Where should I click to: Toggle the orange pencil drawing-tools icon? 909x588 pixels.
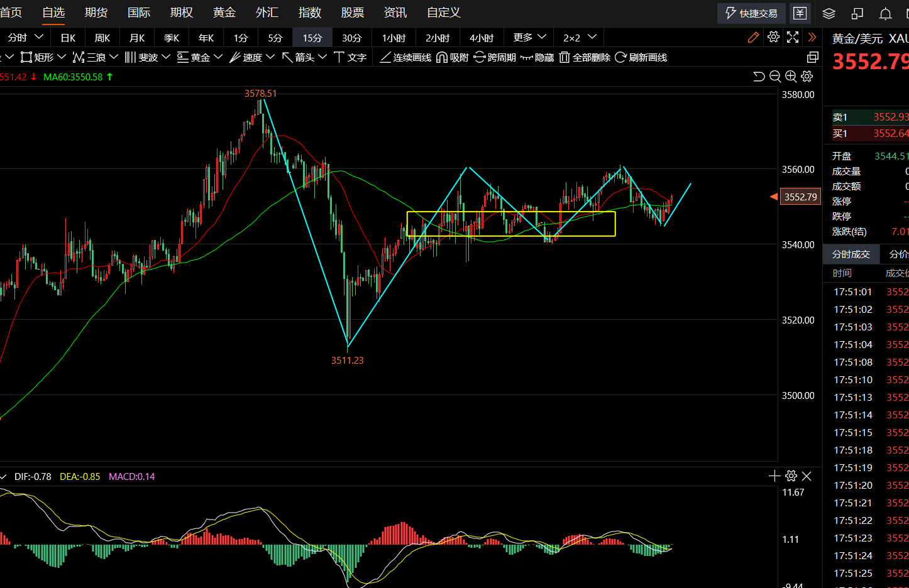click(753, 37)
